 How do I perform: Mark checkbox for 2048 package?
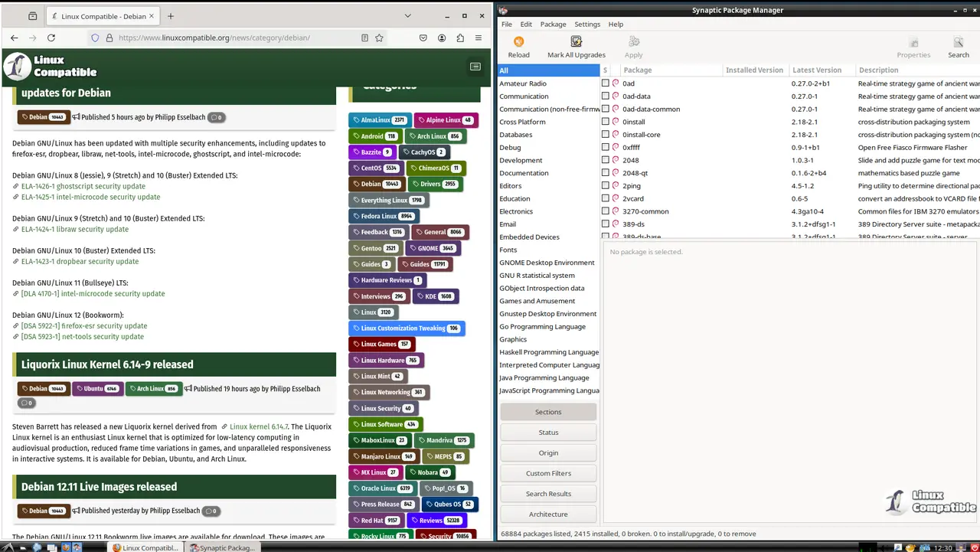(606, 160)
